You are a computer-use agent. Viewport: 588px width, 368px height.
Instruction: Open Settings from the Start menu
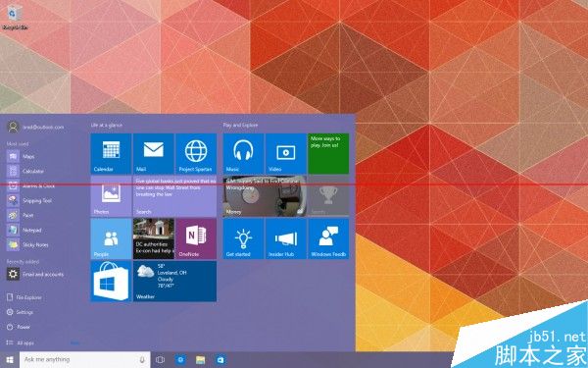(21, 312)
